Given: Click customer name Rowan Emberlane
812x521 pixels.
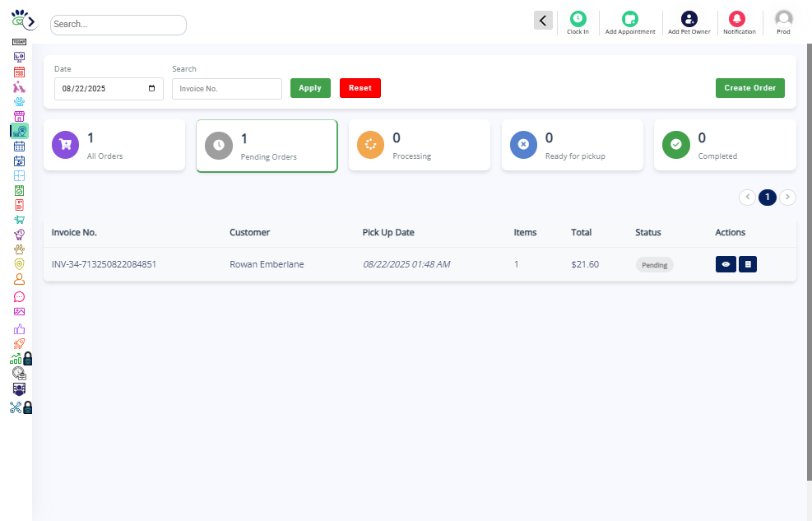Looking at the screenshot, I should [x=267, y=264].
